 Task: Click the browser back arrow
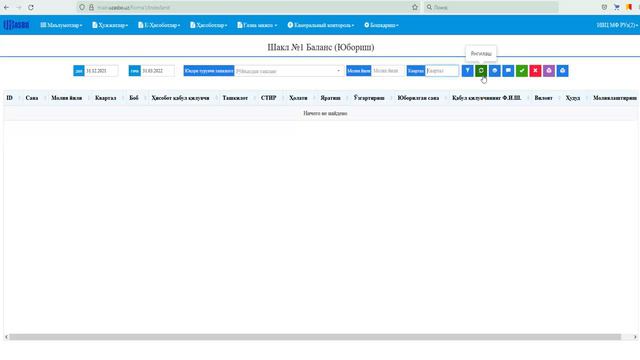click(x=7, y=7)
